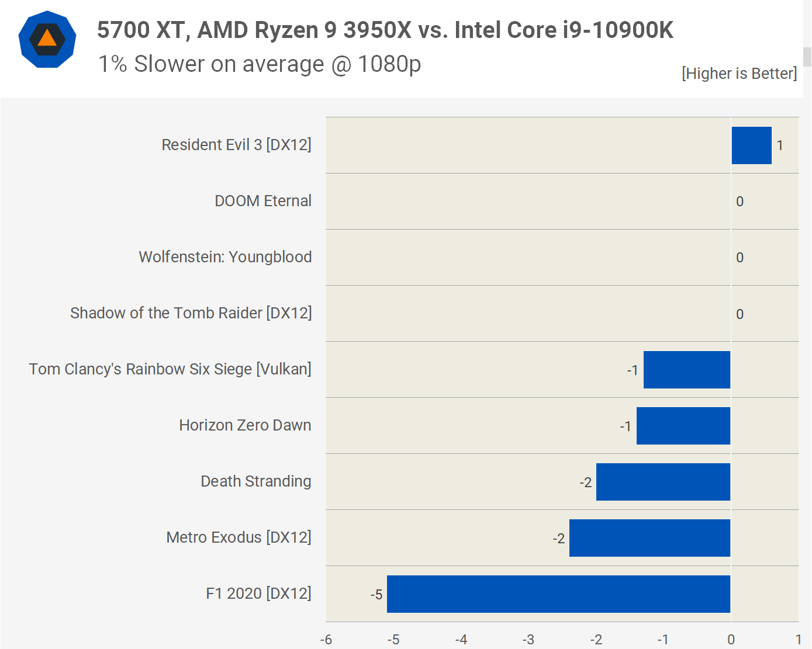Click the -3 tick on the x-axis
Screen dimensions: 812x649
(x=528, y=640)
